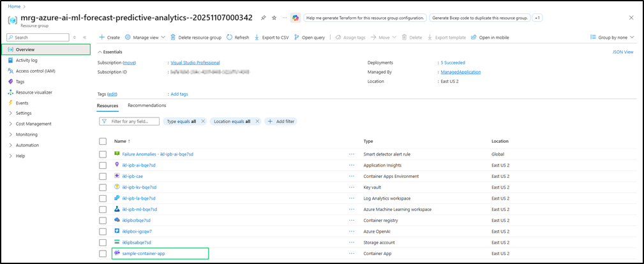This screenshot has height=264, width=644.
Task: Mark resource group as favorite star
Action: click(274, 18)
